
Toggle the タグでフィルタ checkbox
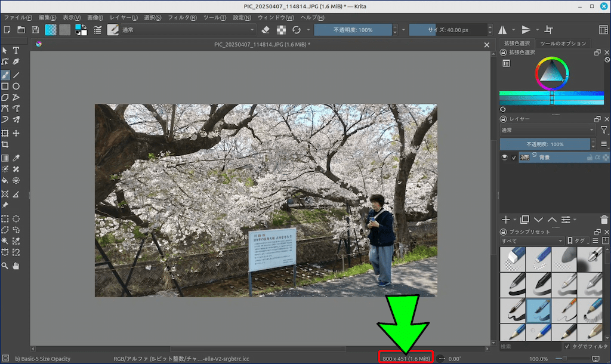tap(567, 346)
